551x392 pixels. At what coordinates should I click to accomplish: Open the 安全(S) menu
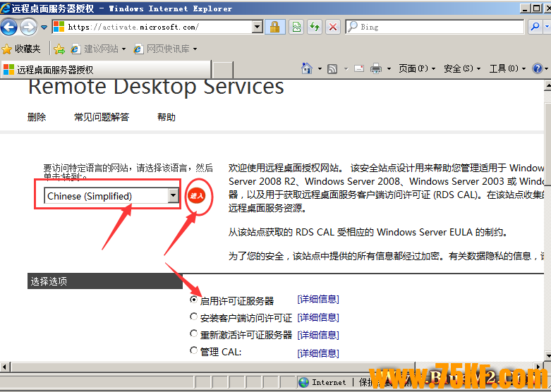click(x=462, y=68)
